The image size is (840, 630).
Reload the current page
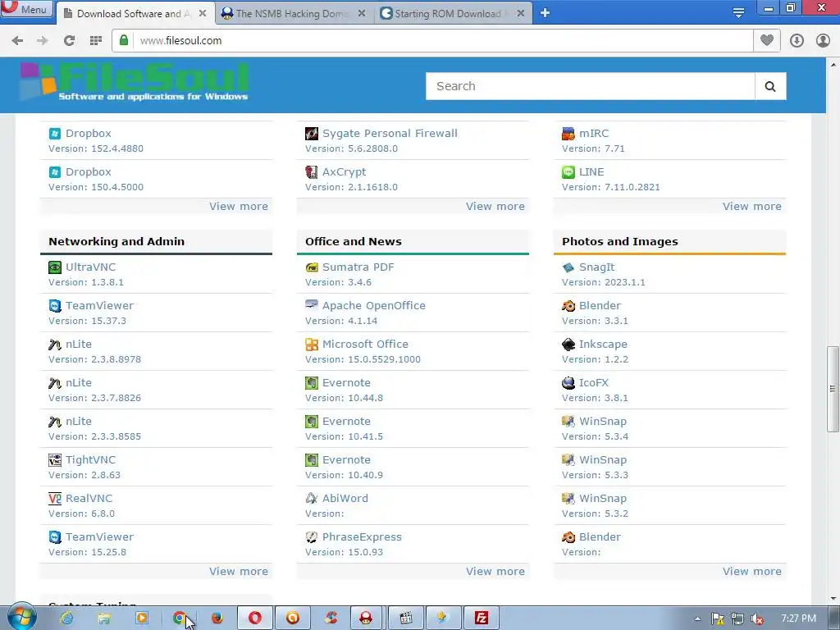[x=69, y=41]
